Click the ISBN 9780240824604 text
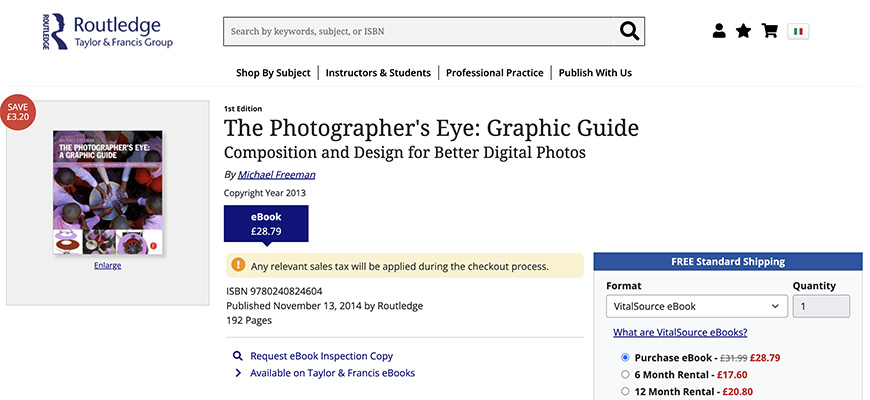The height and width of the screenshot is (400, 870). click(274, 291)
